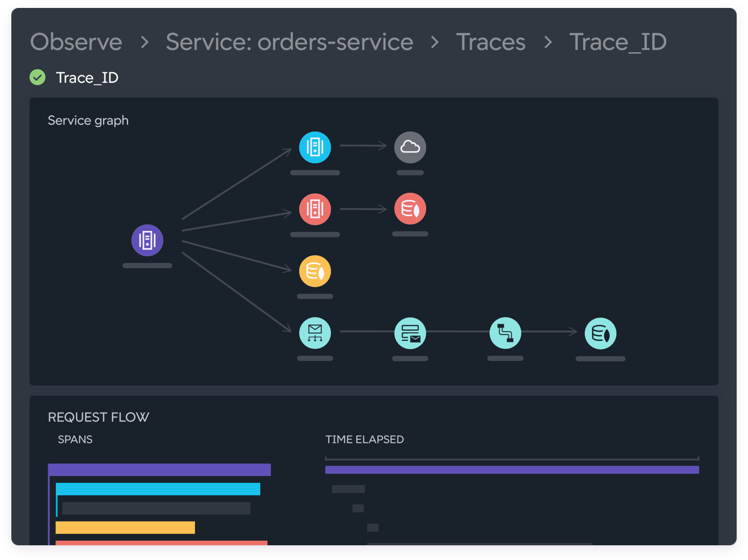Click the Trace_ID breadcrumb item
This screenshot has height=560, width=748.
pos(618,42)
